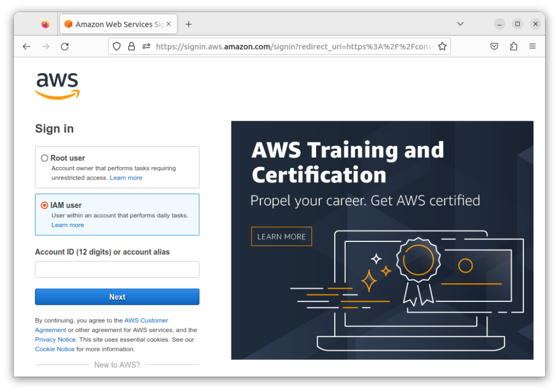Click the certificate ribbon badge illustration
Viewport: 559px width, 392px height.
coord(419,271)
